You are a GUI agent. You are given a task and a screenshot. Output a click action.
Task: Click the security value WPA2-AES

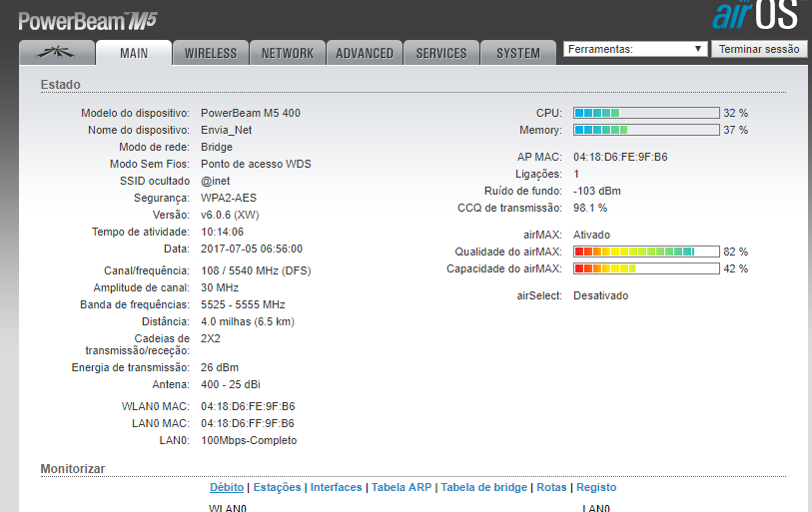[229, 198]
